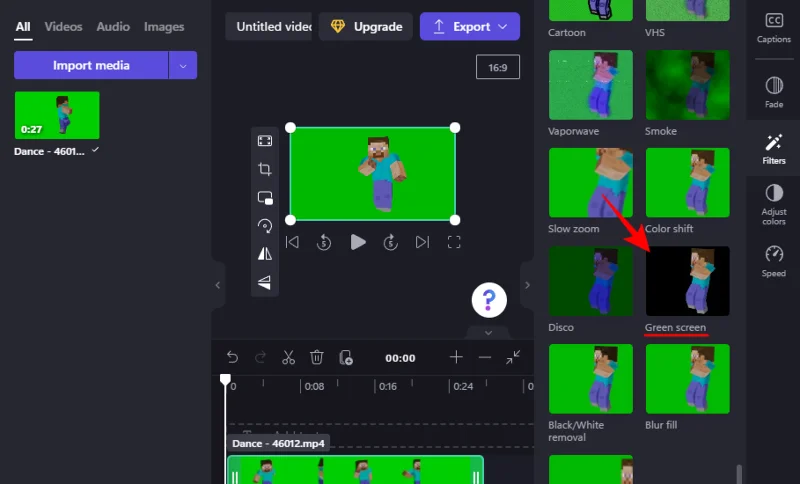Screen dimensions: 800x484
Task: Open the Captions panel
Action: [773, 28]
